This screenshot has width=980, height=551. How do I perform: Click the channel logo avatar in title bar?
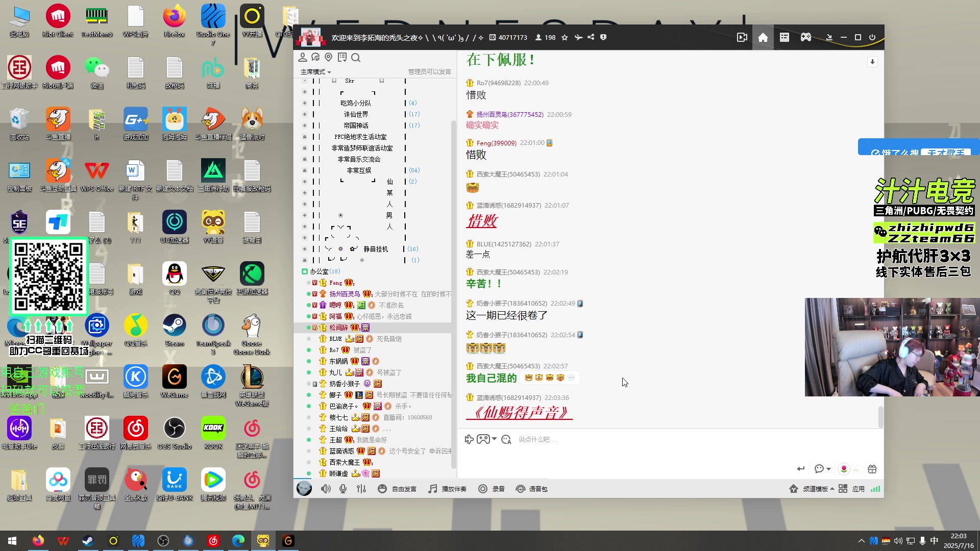310,37
